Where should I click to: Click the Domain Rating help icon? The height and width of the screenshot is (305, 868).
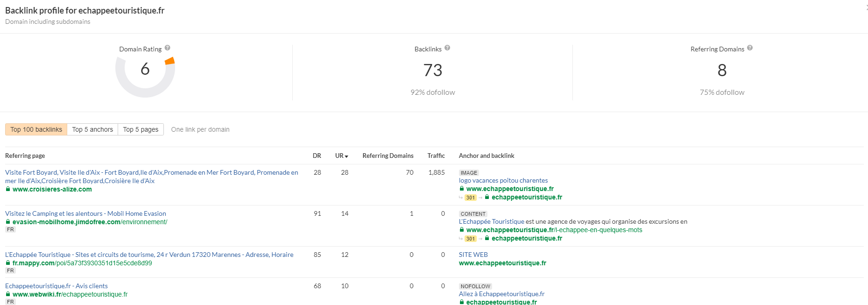167,48
